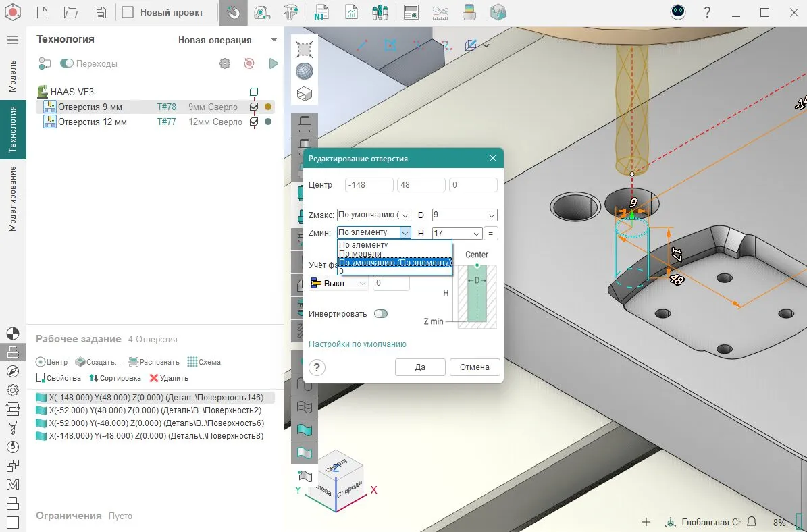Screen dimensions: 807x532
Task: Open the caliper measurement tool
Action: click(x=290, y=13)
